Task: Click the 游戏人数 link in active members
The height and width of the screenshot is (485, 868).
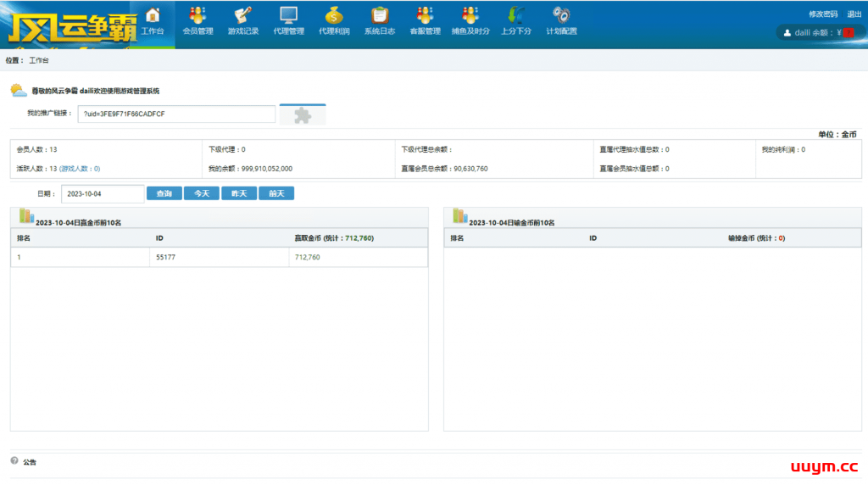Action: tap(80, 169)
